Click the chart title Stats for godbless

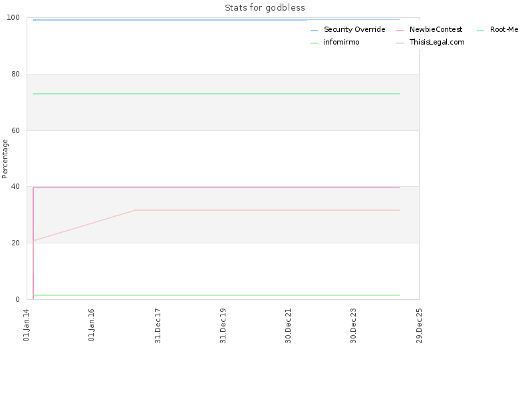coord(265,8)
